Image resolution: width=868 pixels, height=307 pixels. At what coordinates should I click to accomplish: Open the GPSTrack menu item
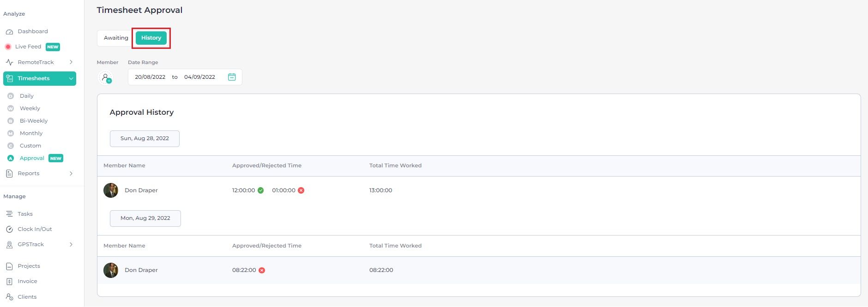31,244
